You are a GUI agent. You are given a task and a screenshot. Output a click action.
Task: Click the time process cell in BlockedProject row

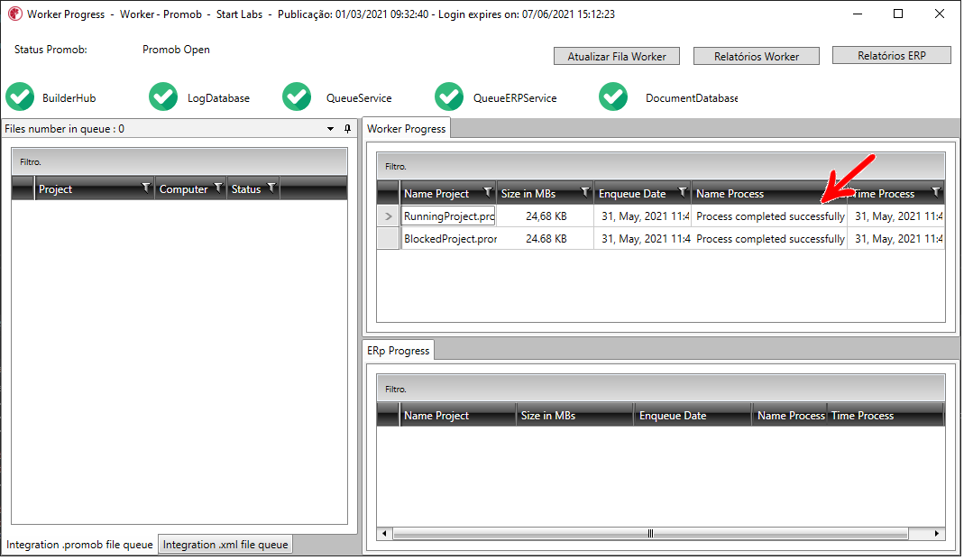[x=896, y=238]
